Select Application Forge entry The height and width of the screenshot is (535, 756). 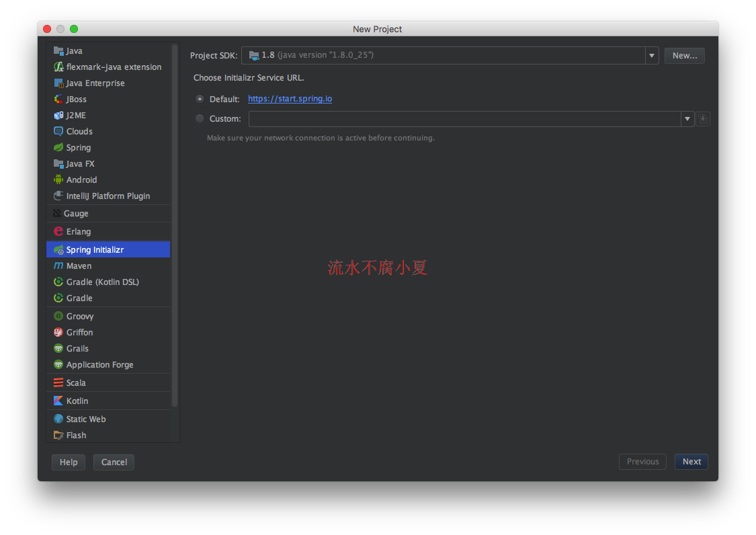click(x=108, y=365)
